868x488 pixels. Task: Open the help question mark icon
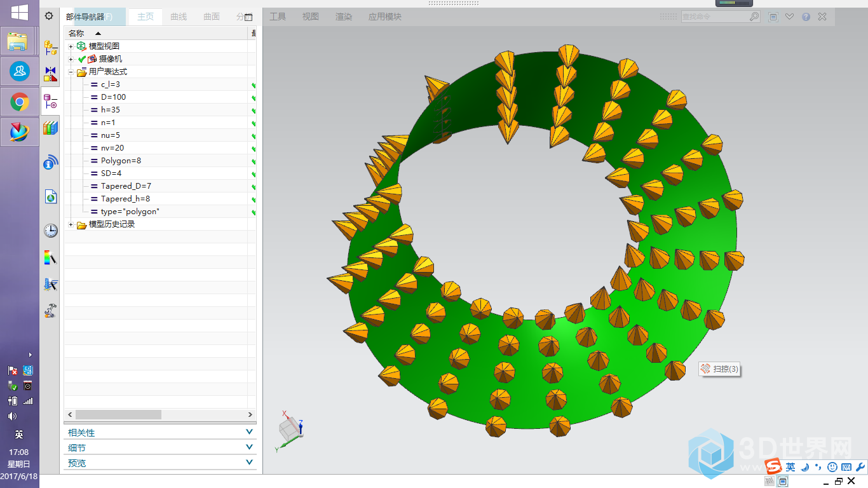[806, 17]
